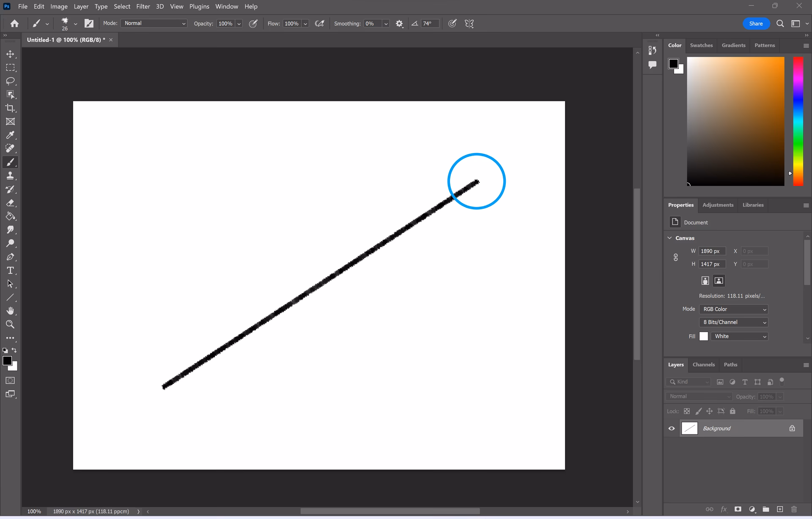812x519 pixels.
Task: Unlock the Background layer
Action: [792, 428]
